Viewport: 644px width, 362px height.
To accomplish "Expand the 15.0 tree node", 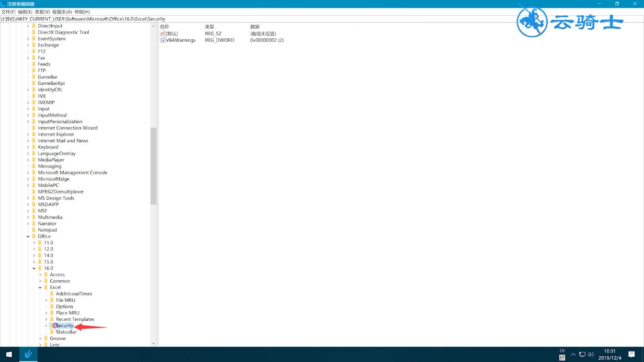I will (x=34, y=262).
